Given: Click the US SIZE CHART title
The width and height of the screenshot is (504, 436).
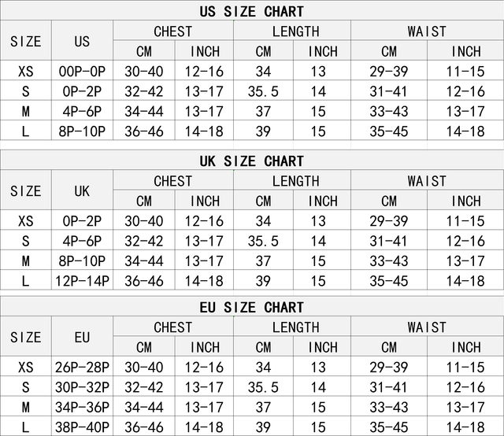Looking at the screenshot, I should pyautogui.click(x=252, y=11).
